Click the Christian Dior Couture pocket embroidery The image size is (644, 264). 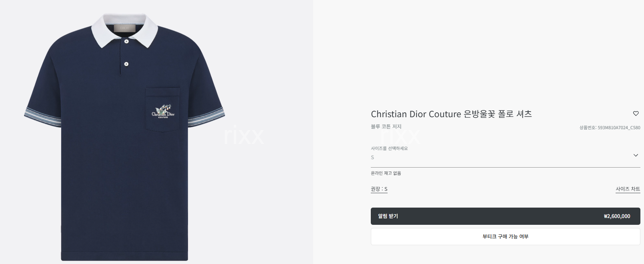tap(163, 112)
